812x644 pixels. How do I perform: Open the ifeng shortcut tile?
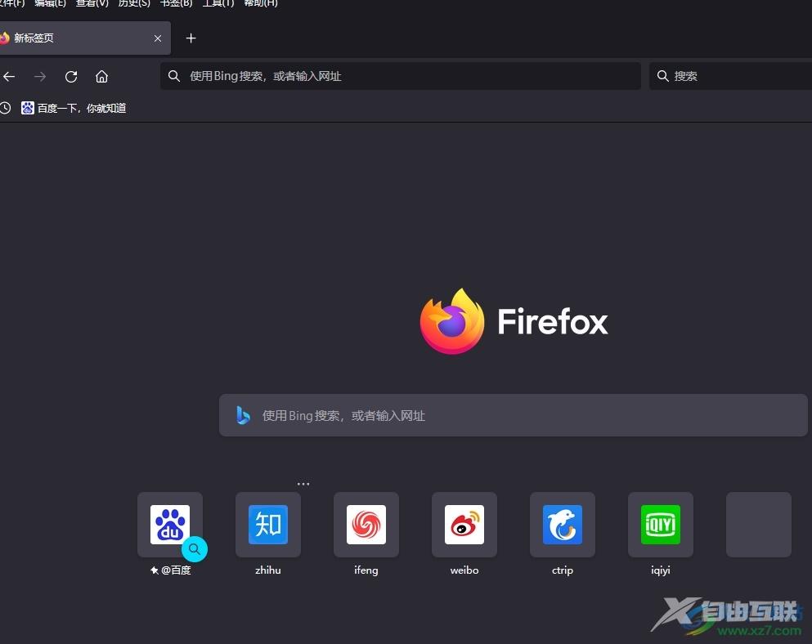(366, 525)
